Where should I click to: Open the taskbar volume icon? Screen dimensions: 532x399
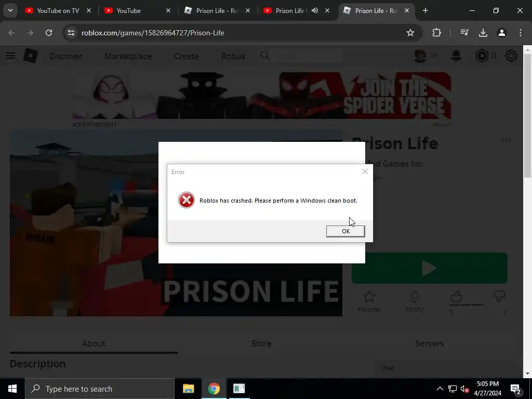[465, 389]
